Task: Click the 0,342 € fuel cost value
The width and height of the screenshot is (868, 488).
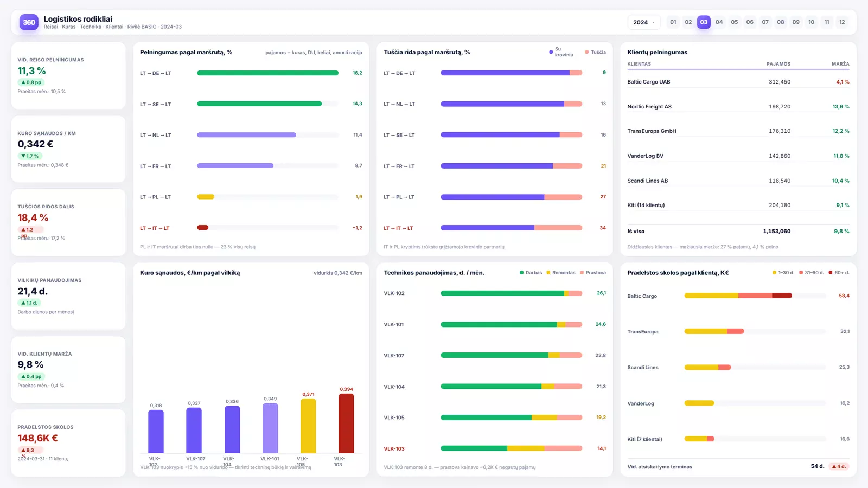Action: pyautogui.click(x=35, y=144)
